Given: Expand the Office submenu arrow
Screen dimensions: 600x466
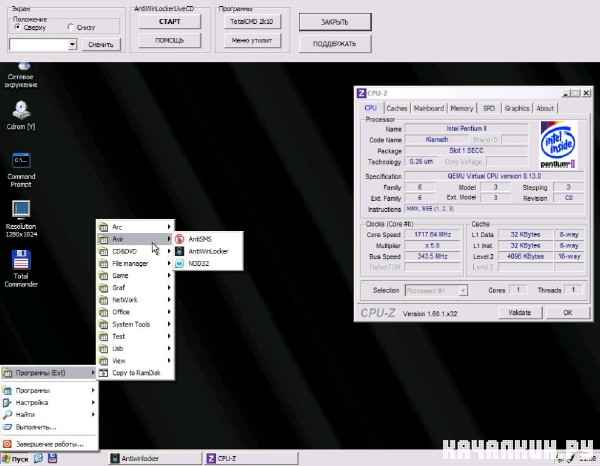Looking at the screenshot, I should pyautogui.click(x=169, y=312).
